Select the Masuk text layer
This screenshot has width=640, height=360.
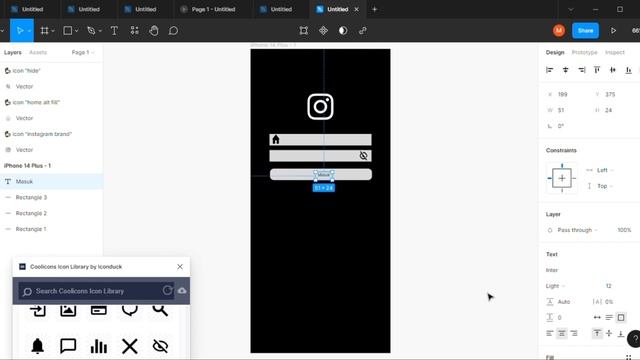coord(51,182)
